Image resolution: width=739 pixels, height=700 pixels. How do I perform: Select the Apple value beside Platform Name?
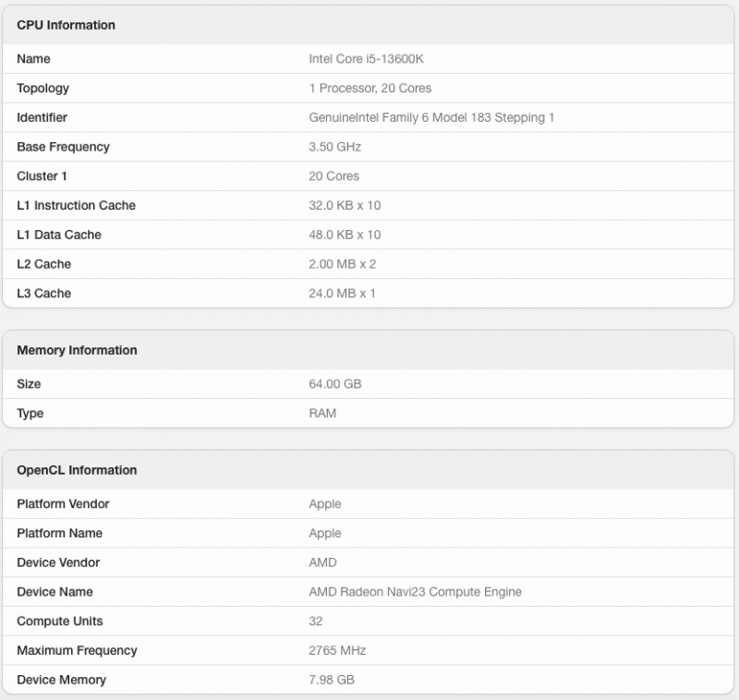[x=325, y=534]
